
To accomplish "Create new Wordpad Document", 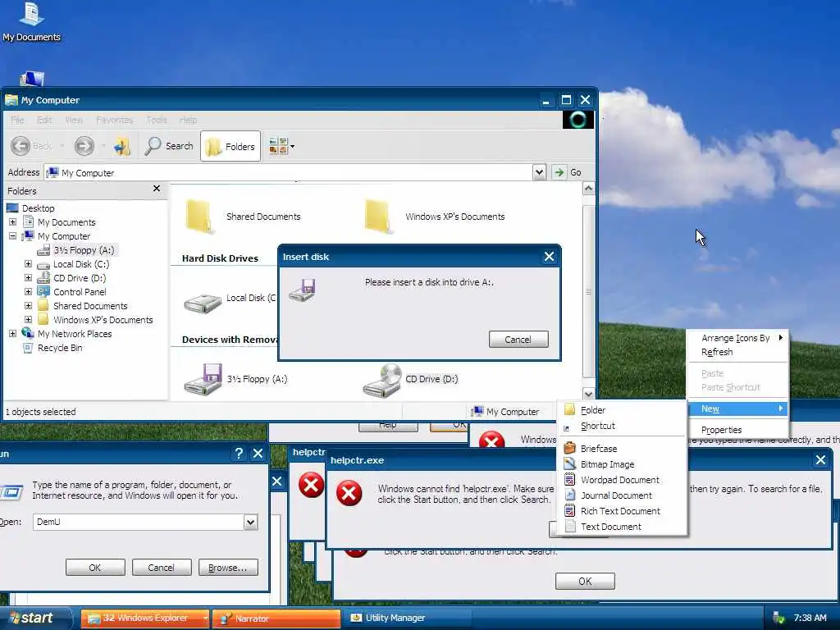I will pos(623,480).
